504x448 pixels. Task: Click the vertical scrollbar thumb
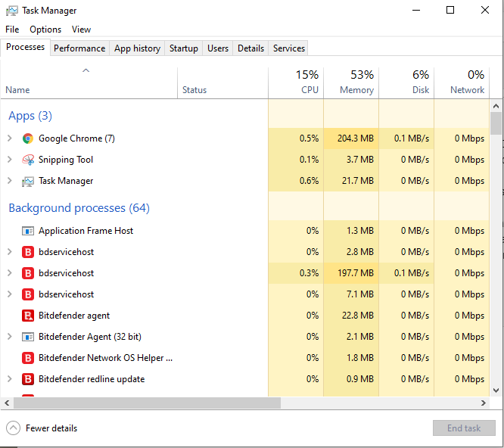(x=496, y=123)
